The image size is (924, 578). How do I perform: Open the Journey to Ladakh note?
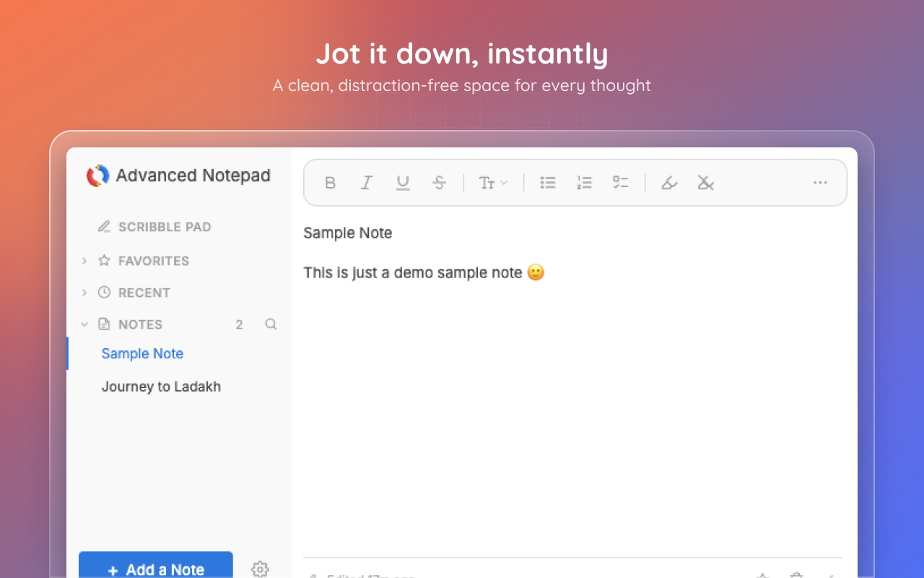161,387
